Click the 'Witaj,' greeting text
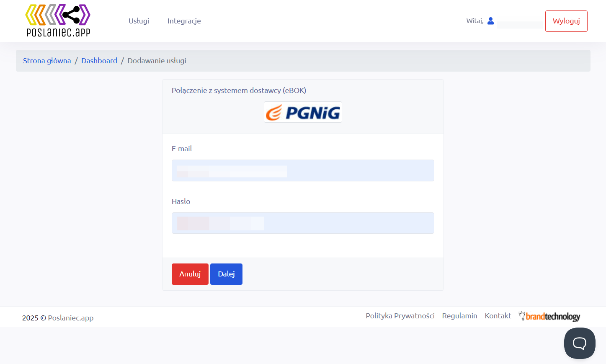 475,21
